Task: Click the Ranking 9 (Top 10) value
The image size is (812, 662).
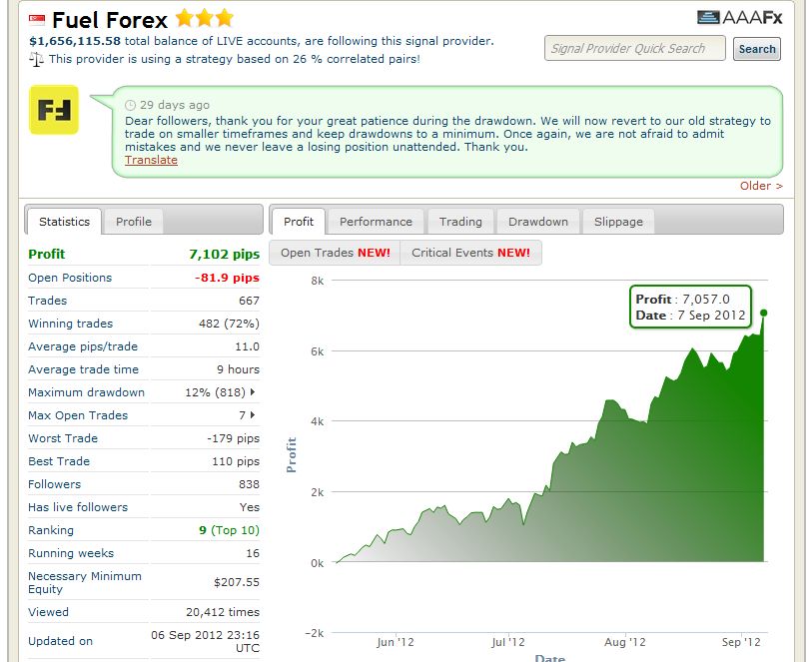Action: point(229,530)
